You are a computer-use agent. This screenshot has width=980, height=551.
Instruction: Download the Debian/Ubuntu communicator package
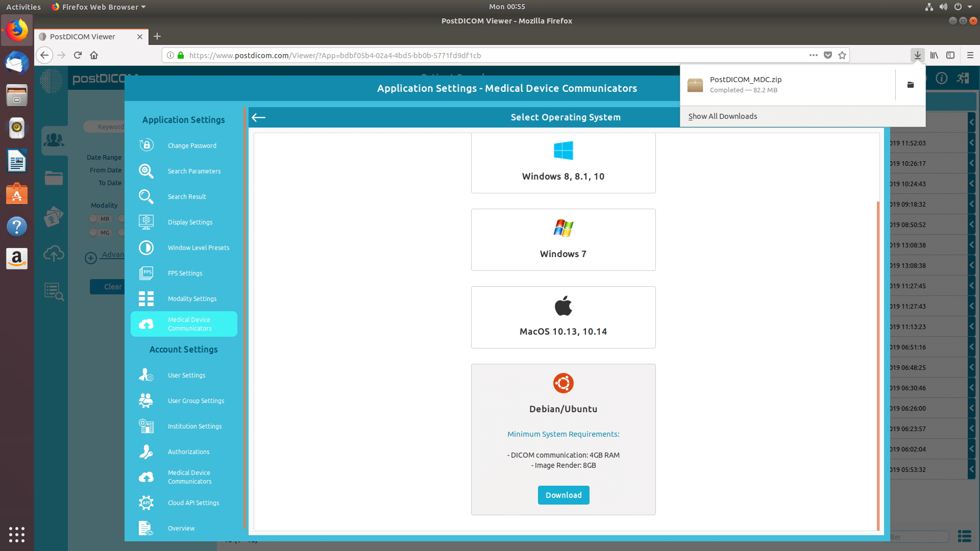[563, 495]
